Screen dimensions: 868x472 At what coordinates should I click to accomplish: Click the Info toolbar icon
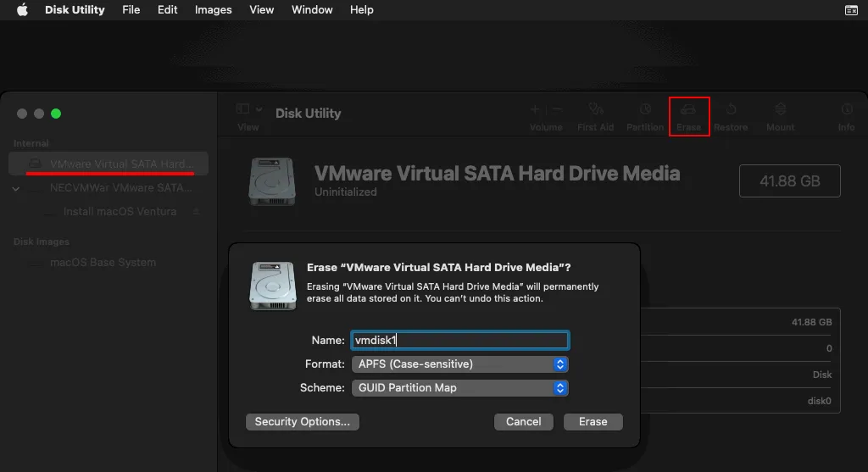(846, 111)
